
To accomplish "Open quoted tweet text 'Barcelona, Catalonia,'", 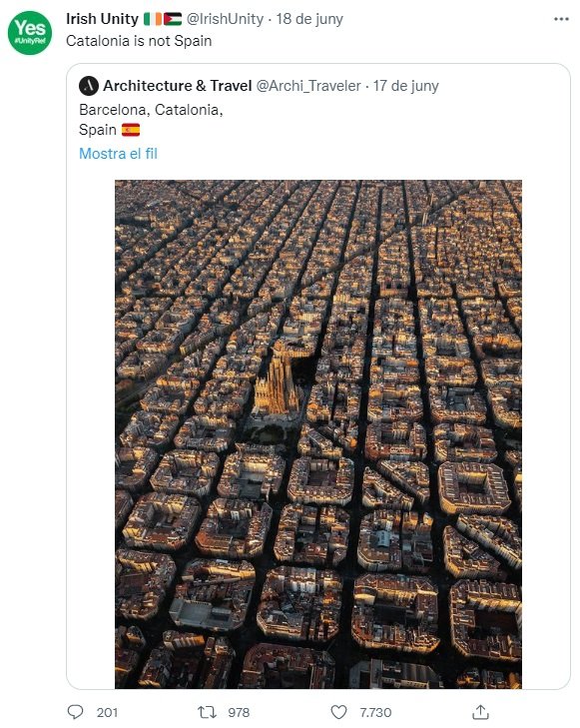I will coord(151,110).
